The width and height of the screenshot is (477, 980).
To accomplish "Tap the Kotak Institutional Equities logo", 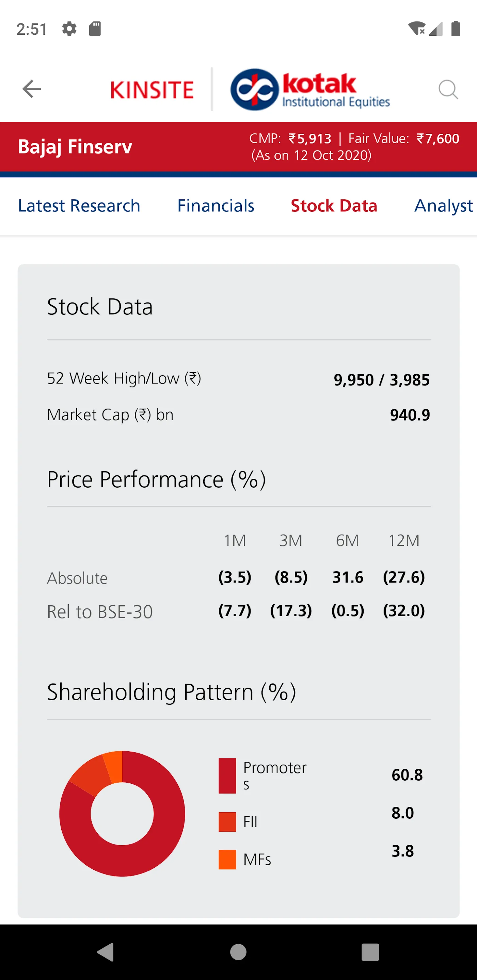I will click(310, 90).
